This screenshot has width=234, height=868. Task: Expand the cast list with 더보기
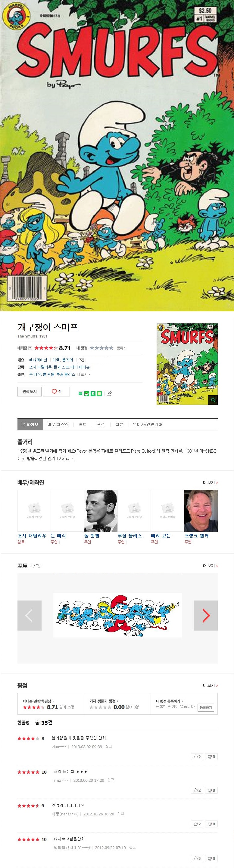[83, 374]
